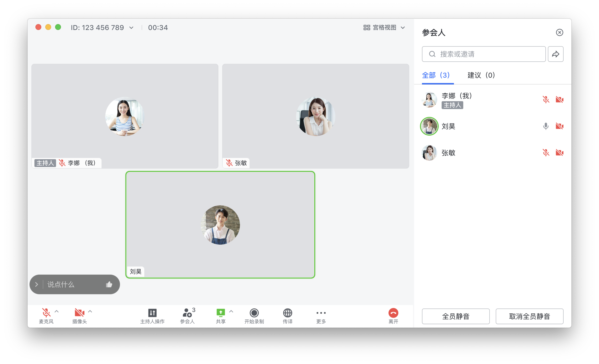Click the red 离开 leave meeting icon
This screenshot has width=599, height=364.
click(x=393, y=313)
